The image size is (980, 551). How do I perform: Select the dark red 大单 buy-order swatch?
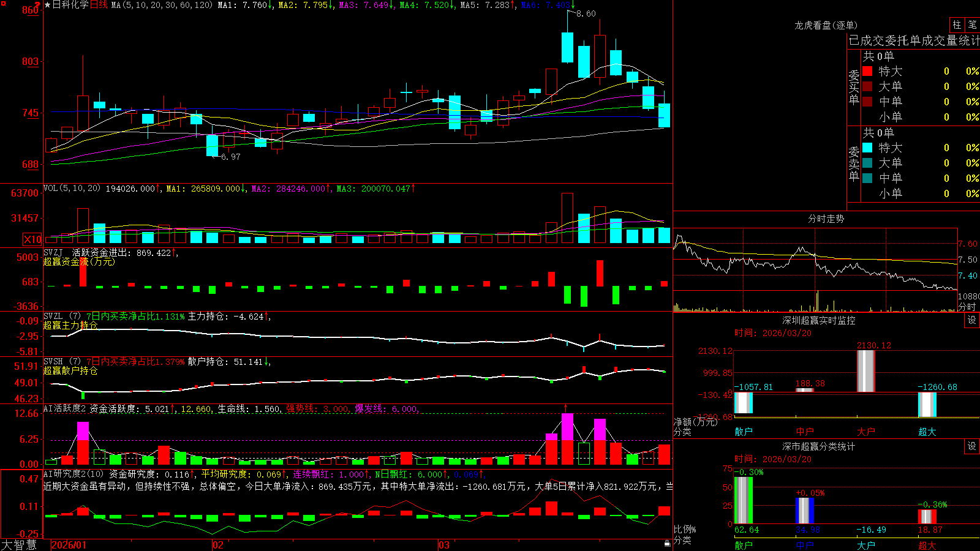point(867,86)
